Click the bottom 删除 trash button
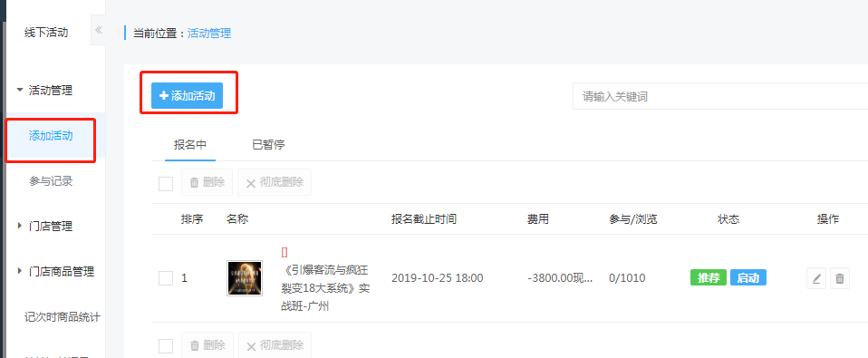 coord(207,345)
